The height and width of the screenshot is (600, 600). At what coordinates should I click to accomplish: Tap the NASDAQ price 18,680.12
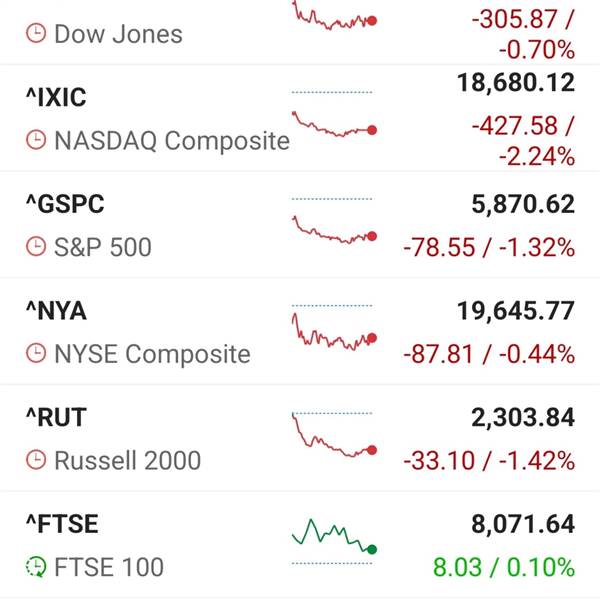pos(516,83)
